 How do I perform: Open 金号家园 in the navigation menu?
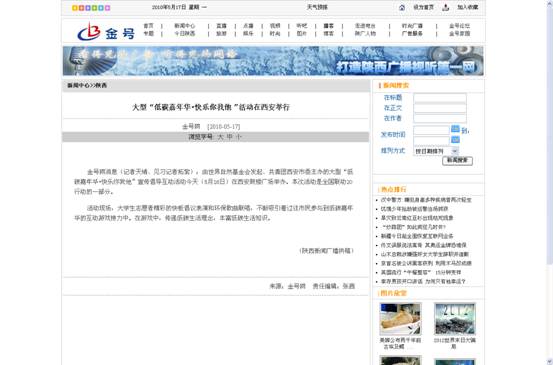click(x=460, y=34)
